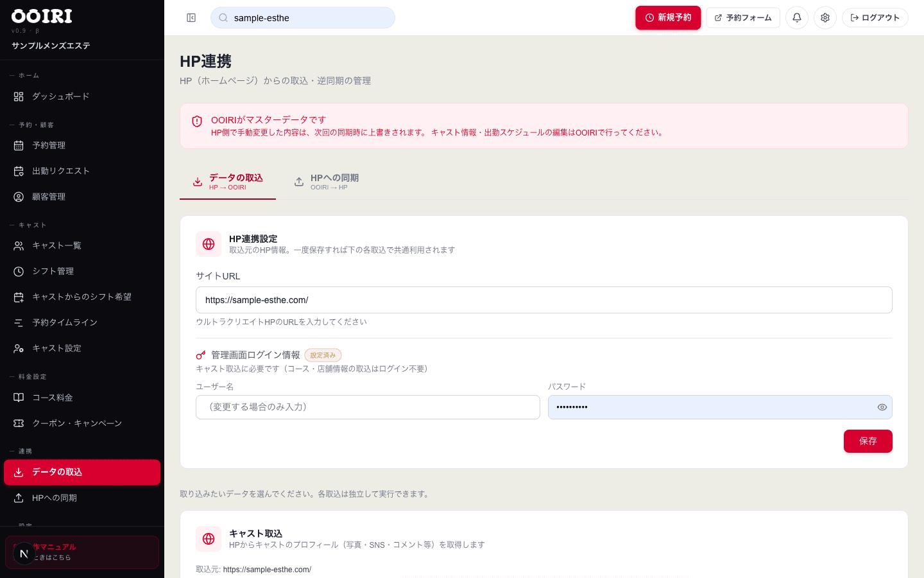This screenshot has width=924, height=578.
Task: Select データの取込 in sidebar
Action: click(82, 472)
